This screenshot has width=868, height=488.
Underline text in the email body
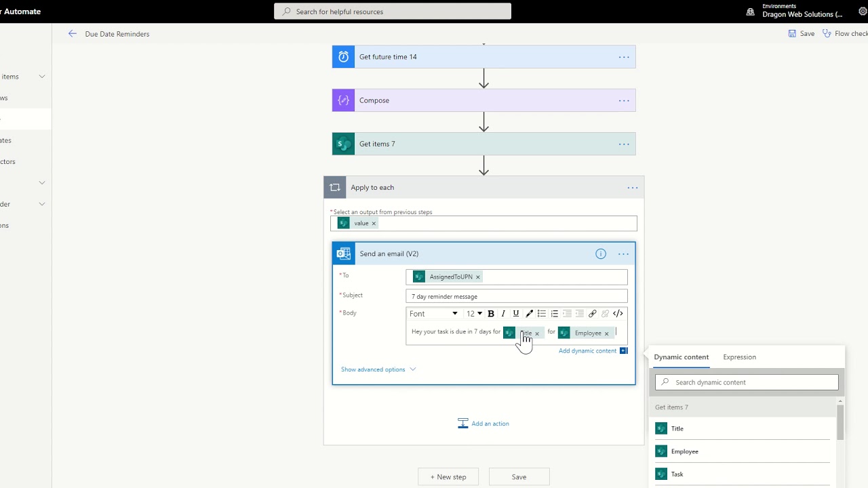pyautogui.click(x=515, y=313)
